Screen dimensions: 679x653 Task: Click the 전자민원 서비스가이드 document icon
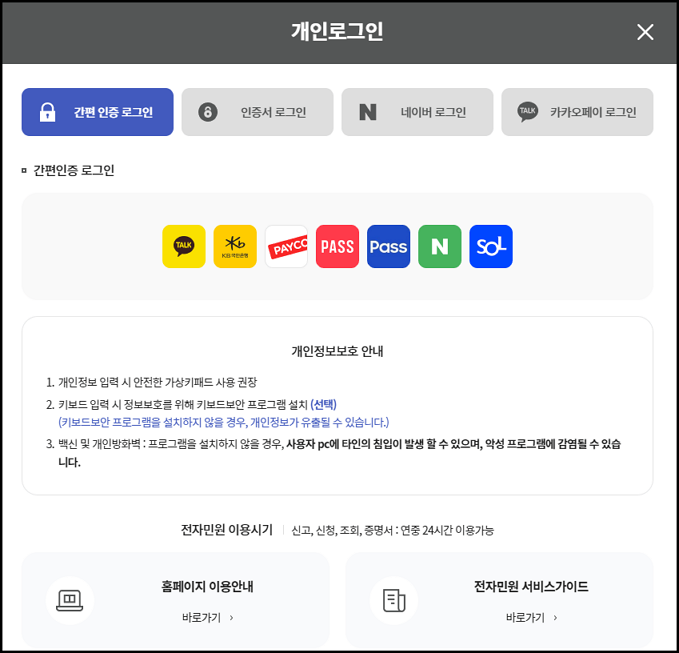point(394,600)
